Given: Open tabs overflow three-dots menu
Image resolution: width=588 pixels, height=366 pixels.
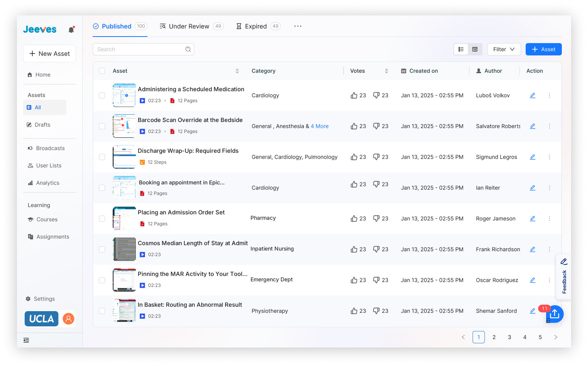Looking at the screenshot, I should [298, 26].
